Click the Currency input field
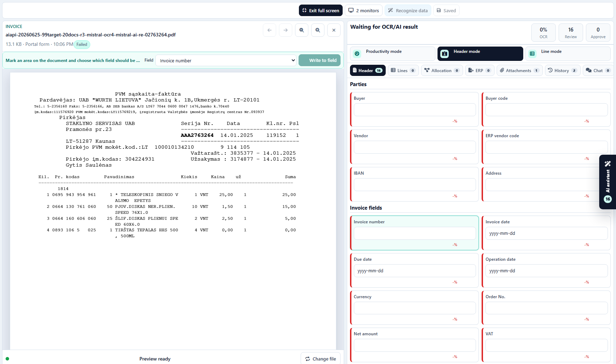The image size is (616, 364). click(x=415, y=308)
